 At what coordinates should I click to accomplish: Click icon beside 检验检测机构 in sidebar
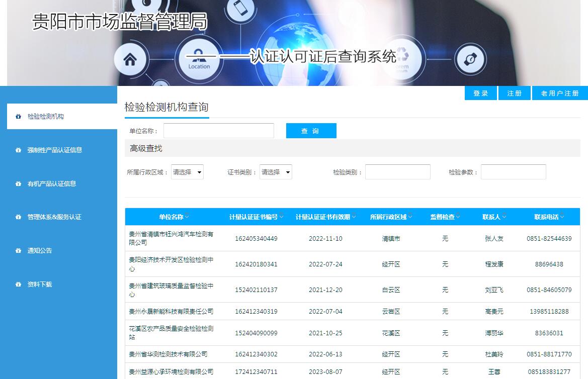click(x=19, y=117)
